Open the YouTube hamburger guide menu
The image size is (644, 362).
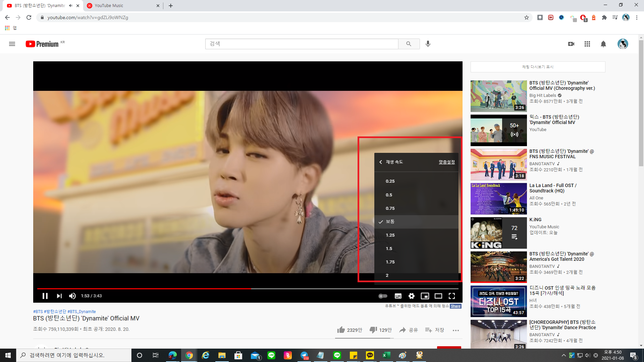pyautogui.click(x=12, y=44)
